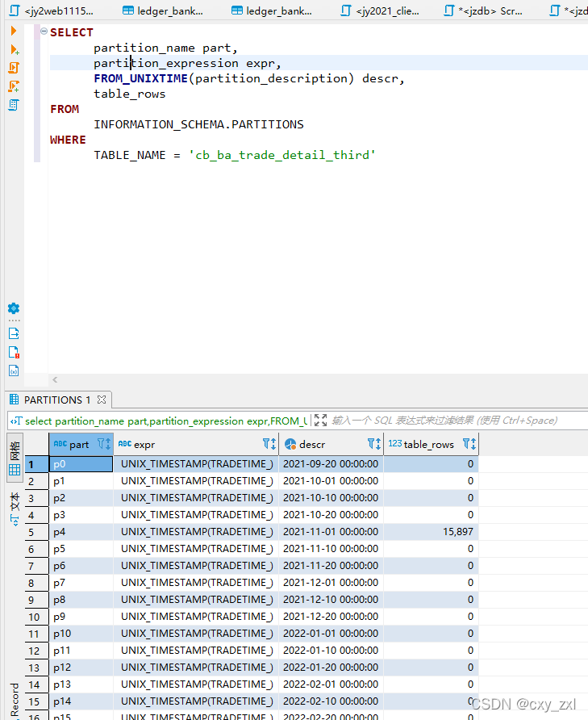Run the SQL statement with the execute arrow
The width and height of the screenshot is (588, 720).
pos(14,31)
